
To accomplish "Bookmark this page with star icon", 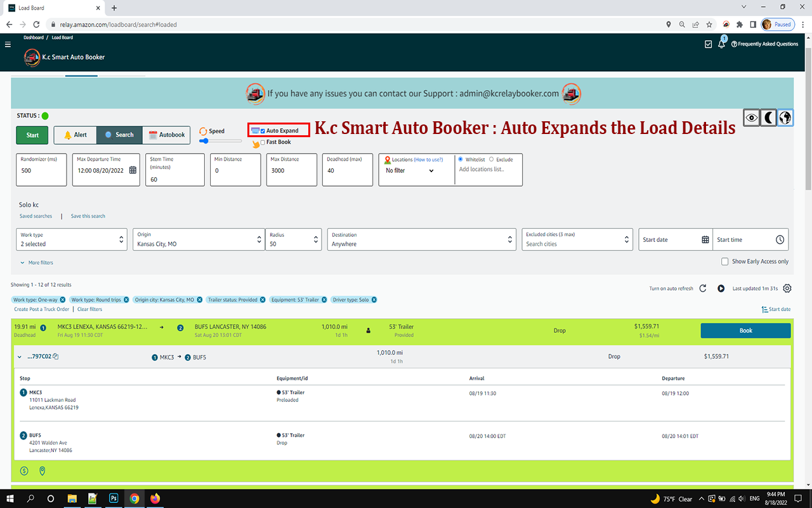I will (709, 24).
